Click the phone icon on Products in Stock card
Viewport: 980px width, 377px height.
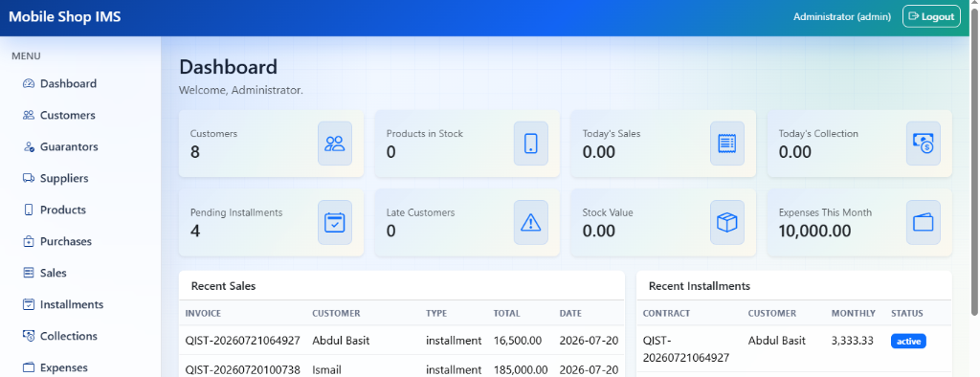tap(530, 144)
